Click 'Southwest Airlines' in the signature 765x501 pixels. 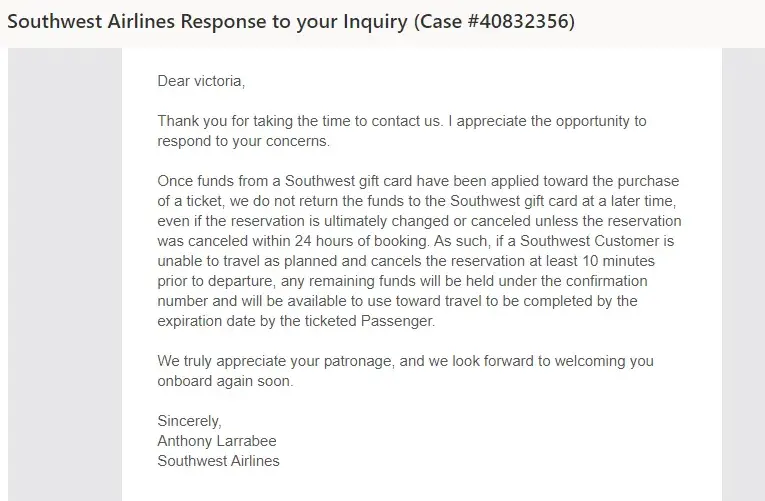218,461
